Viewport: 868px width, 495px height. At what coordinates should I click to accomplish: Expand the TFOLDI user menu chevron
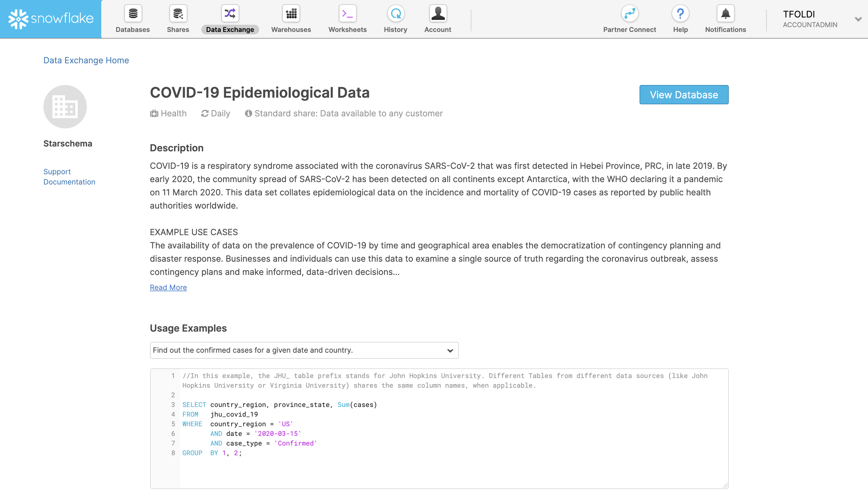[x=858, y=19]
